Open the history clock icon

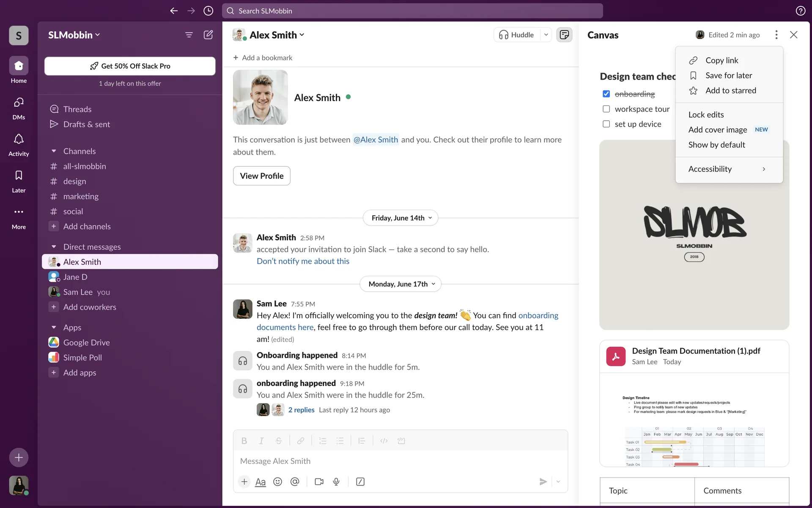point(208,11)
